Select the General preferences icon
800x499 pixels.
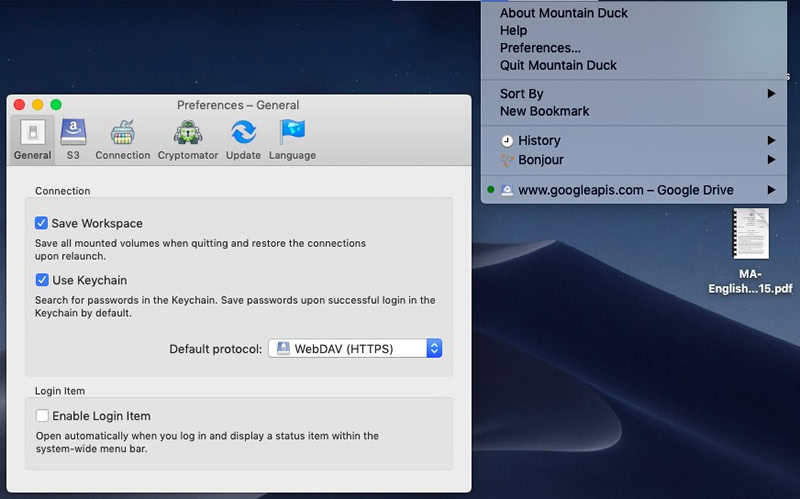(x=33, y=133)
